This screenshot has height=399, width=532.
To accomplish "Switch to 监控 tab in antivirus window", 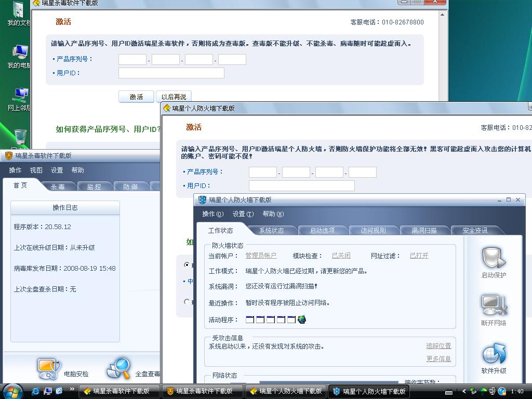I will click(94, 187).
